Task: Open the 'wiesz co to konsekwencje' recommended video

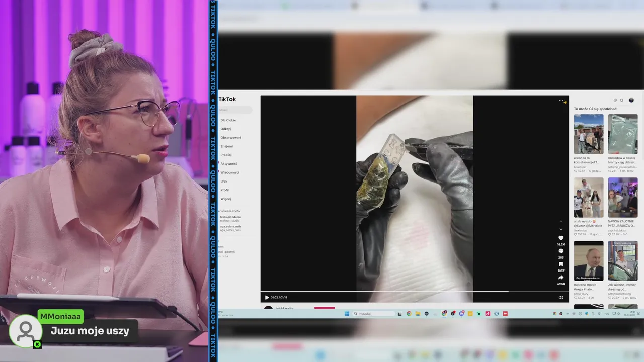Action: [589, 134]
